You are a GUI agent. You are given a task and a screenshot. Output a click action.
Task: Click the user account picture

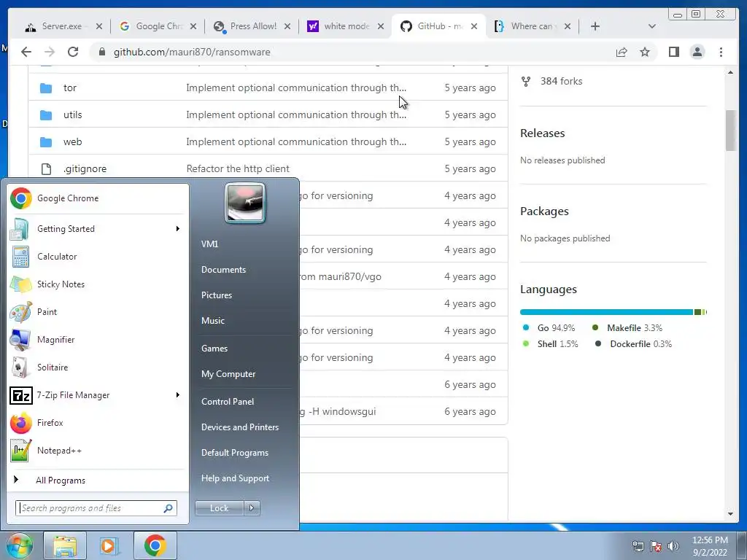[x=245, y=203]
